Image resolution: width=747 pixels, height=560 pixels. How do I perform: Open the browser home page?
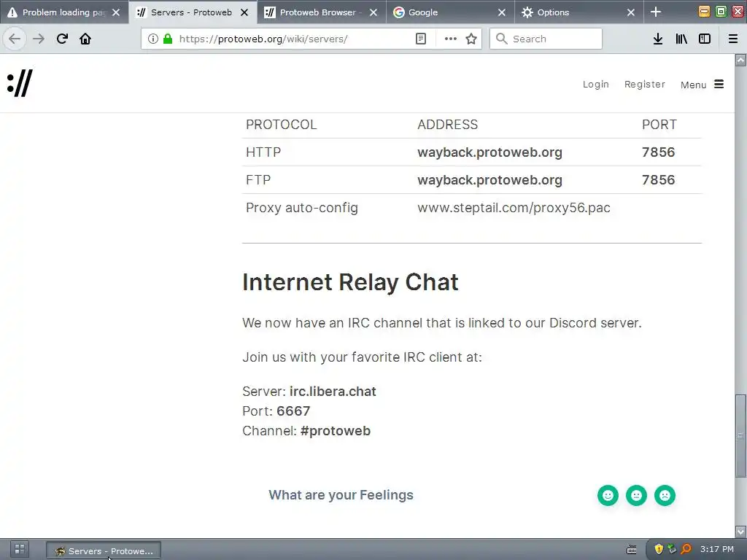coord(85,39)
